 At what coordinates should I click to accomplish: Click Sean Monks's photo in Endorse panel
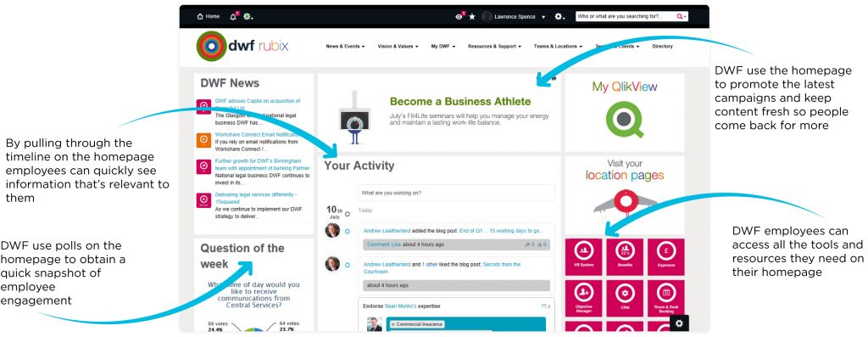tap(374, 324)
